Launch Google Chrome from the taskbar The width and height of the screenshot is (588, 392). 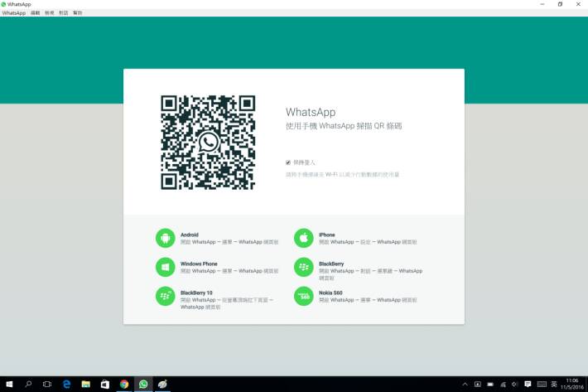point(124,384)
